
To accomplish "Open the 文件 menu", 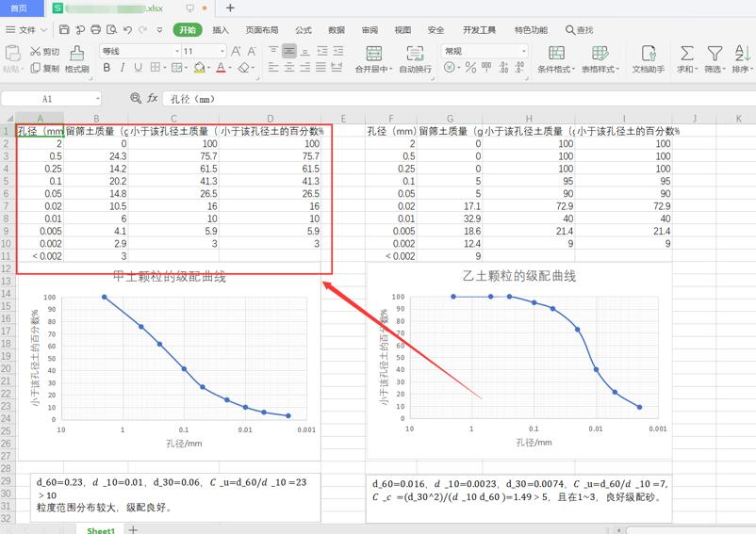I will point(25,30).
